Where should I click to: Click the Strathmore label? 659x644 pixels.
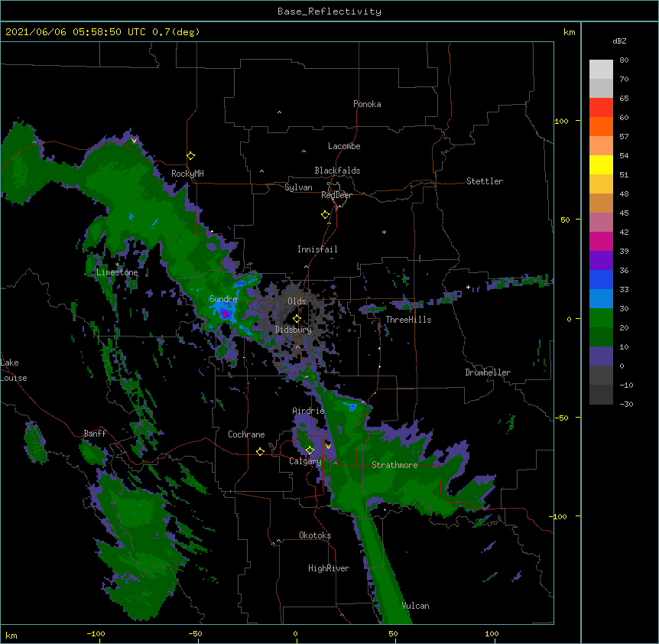point(394,465)
